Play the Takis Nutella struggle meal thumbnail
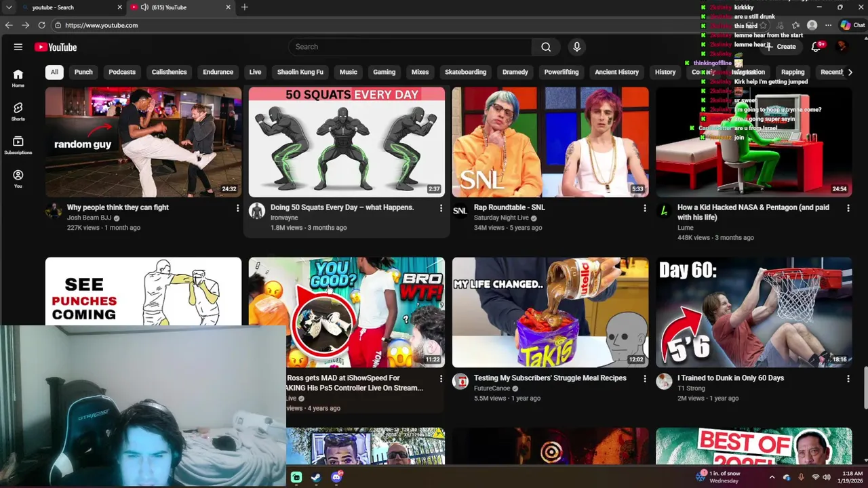The height and width of the screenshot is (488, 868). tap(550, 312)
